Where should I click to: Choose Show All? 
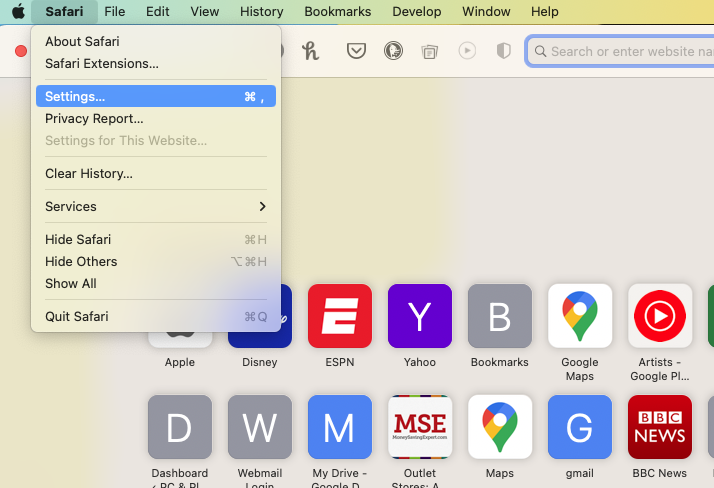[x=156, y=283]
